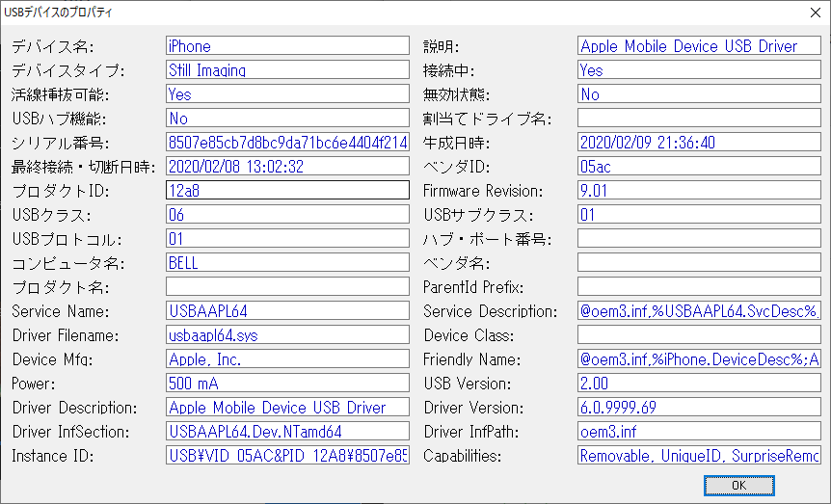Screen dimensions: 831x504
Task: Click the Driver InfPath field oem3.inf
Action: [699, 432]
